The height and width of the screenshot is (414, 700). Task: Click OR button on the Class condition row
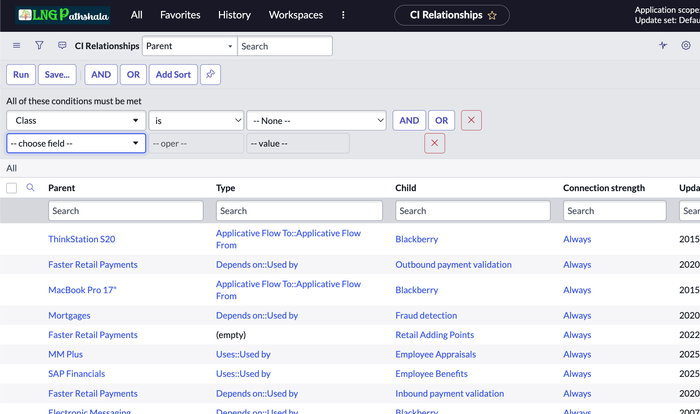coord(442,121)
